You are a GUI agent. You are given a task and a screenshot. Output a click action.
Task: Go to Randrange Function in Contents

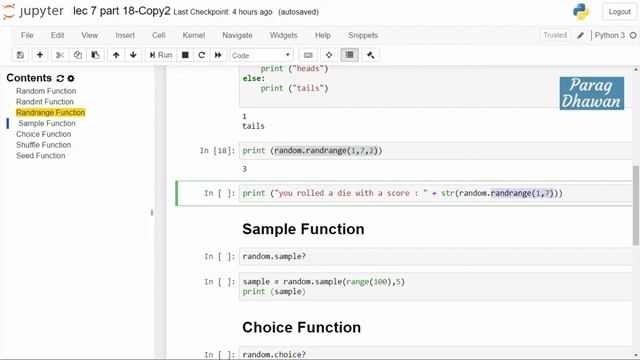(x=51, y=112)
